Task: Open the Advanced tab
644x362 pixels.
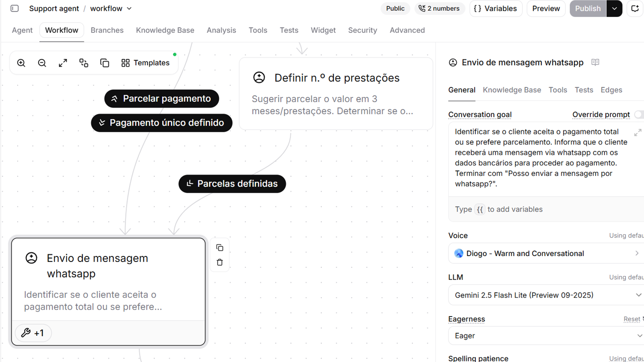Action: tap(407, 30)
